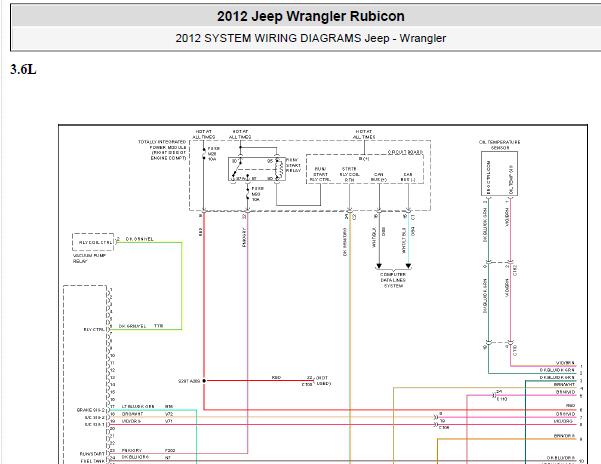Click the 'C110' connector label on pink wire
The width and height of the screenshot is (601, 464).
[x=502, y=399]
